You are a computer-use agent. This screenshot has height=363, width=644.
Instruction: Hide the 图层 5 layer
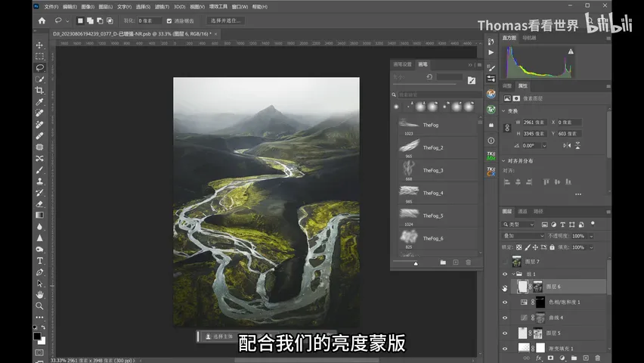[x=505, y=333]
